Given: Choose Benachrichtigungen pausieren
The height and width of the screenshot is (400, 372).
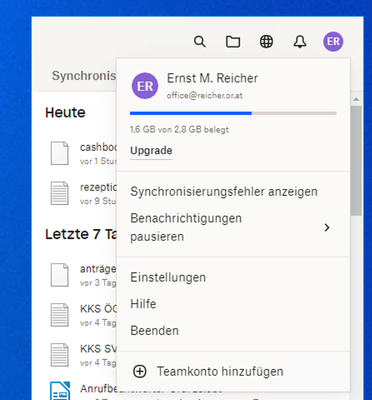Looking at the screenshot, I should (186, 227).
